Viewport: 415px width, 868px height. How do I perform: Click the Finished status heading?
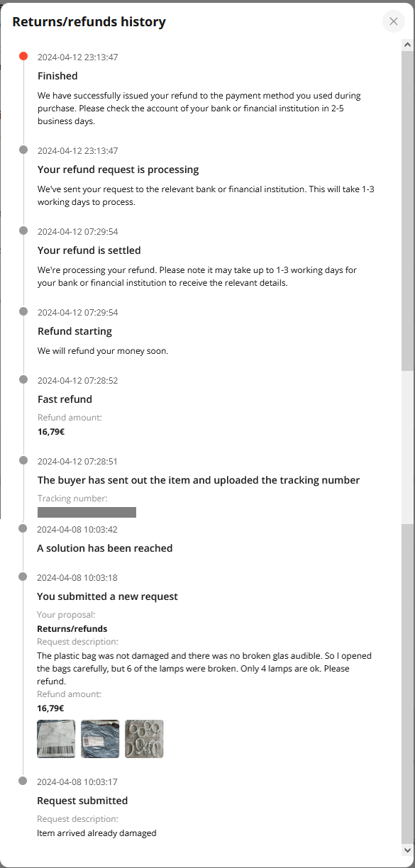[x=57, y=76]
